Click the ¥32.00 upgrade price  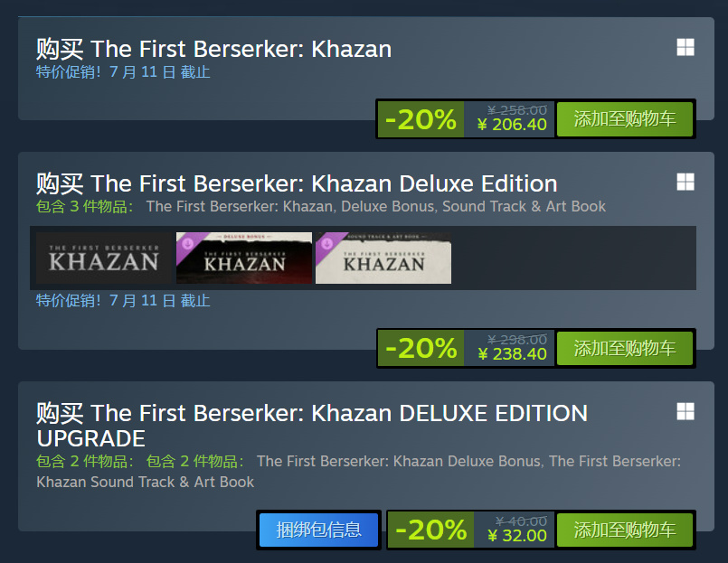point(517,535)
